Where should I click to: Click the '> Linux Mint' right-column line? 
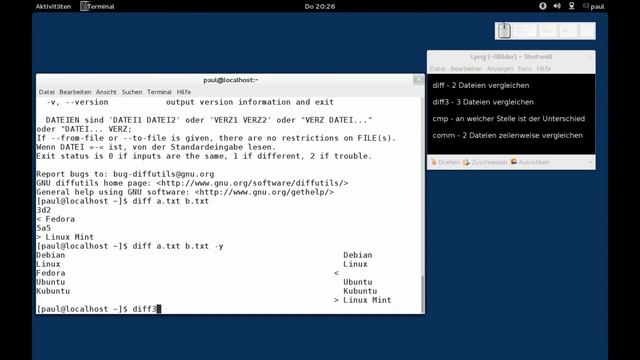tap(362, 300)
